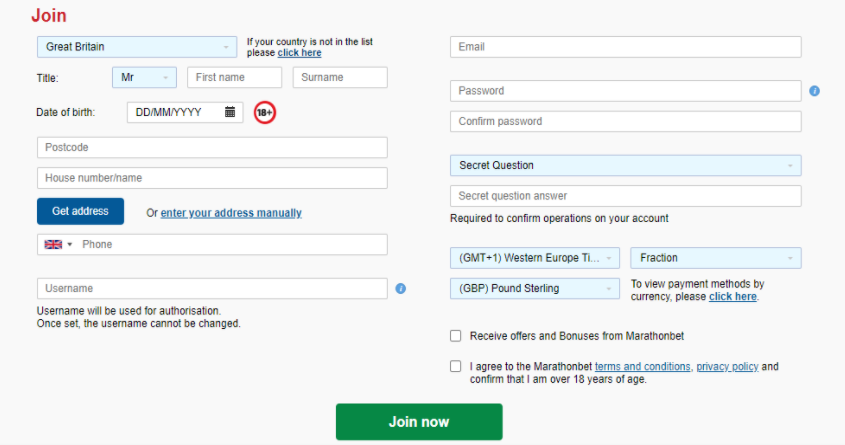845x445 pixels.
Task: Click the calendar icon in date field
Action: tap(230, 112)
